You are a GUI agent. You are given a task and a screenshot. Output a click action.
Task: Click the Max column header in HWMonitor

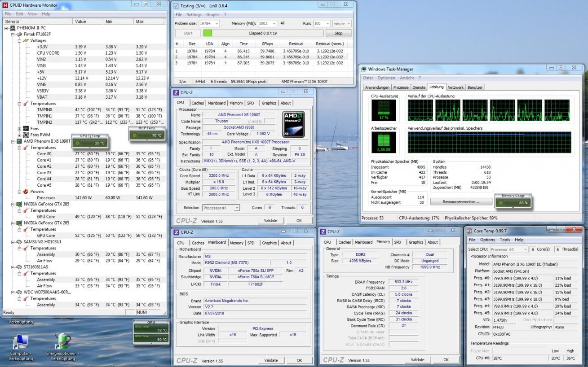click(150, 21)
